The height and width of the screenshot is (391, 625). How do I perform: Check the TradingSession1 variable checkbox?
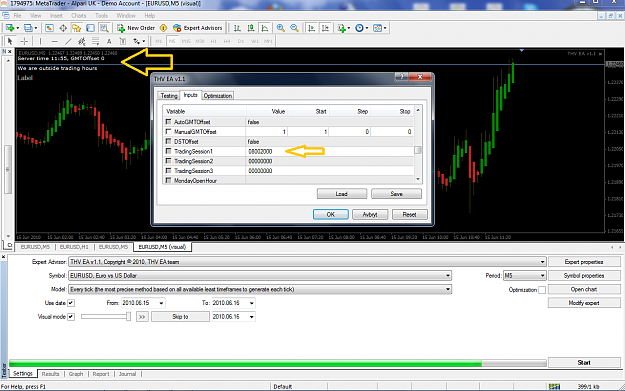click(168, 151)
